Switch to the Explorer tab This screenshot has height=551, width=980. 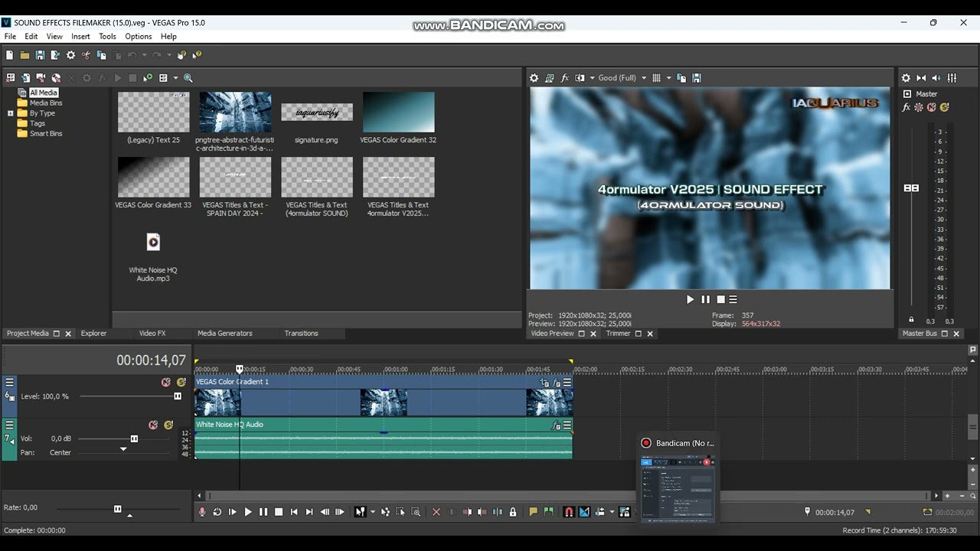(x=94, y=334)
